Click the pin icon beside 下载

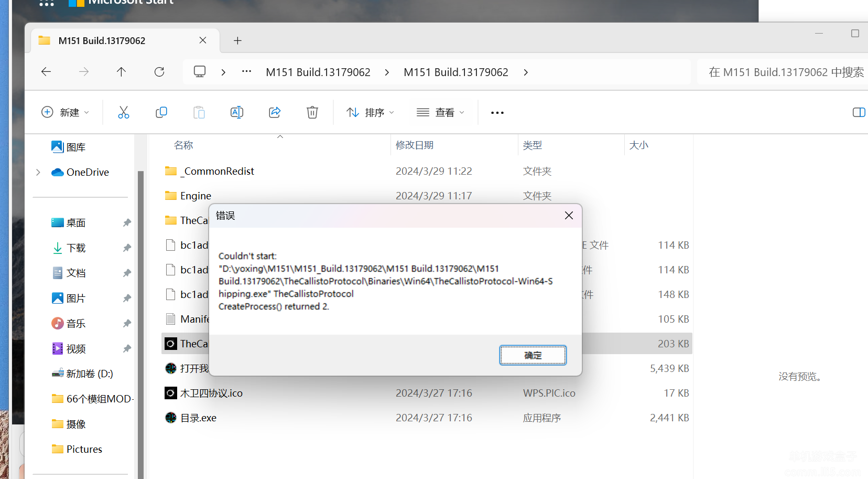(x=127, y=248)
